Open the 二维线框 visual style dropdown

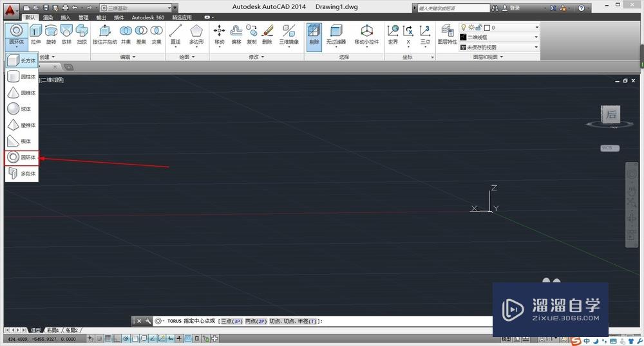click(536, 37)
